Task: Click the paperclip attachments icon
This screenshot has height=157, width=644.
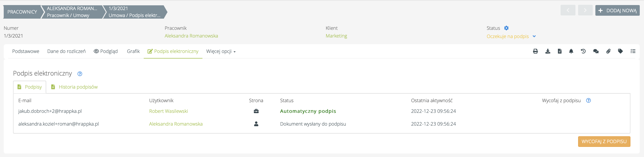Action: point(608,51)
